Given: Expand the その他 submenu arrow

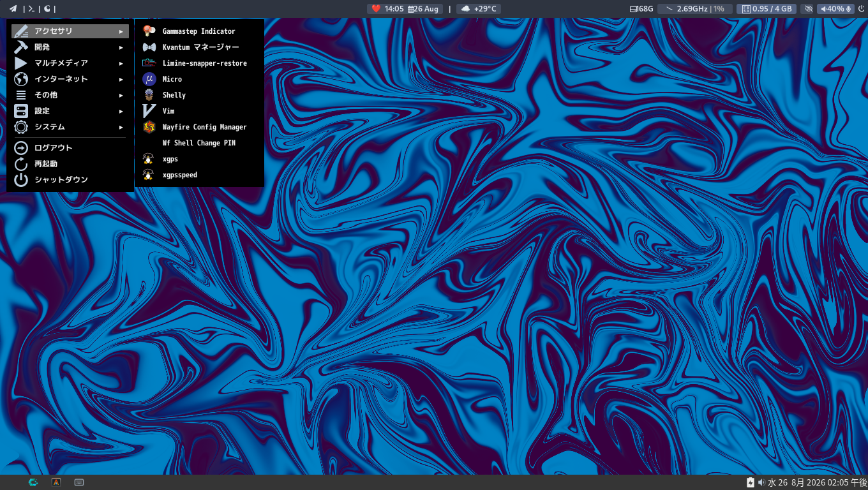Looking at the screenshot, I should pos(121,95).
